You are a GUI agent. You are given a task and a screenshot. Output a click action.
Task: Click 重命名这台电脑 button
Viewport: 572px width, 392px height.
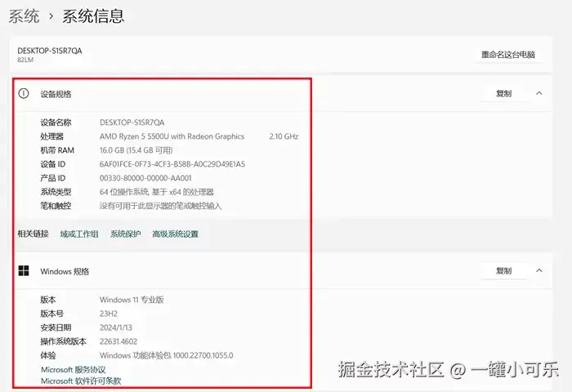click(507, 55)
